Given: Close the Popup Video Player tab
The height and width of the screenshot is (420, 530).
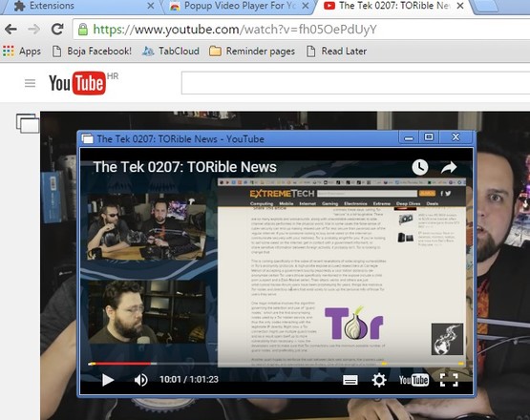Looking at the screenshot, I should tap(306, 6).
